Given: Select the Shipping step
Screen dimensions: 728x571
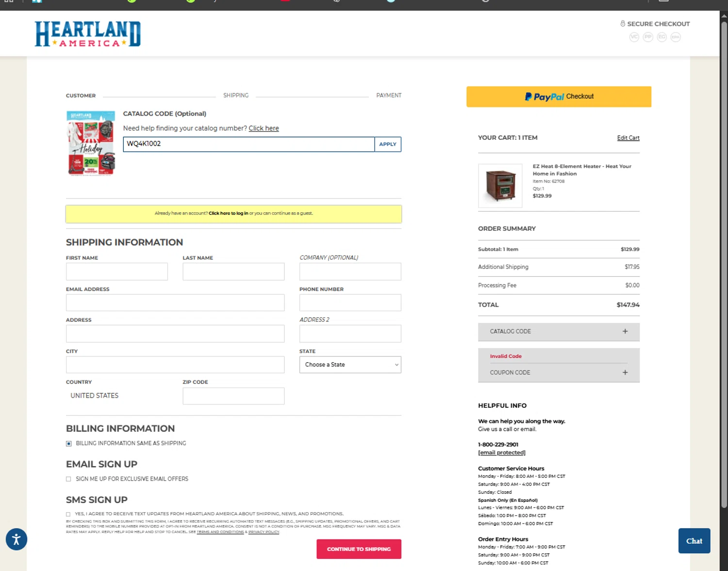Looking at the screenshot, I should pyautogui.click(x=236, y=96).
